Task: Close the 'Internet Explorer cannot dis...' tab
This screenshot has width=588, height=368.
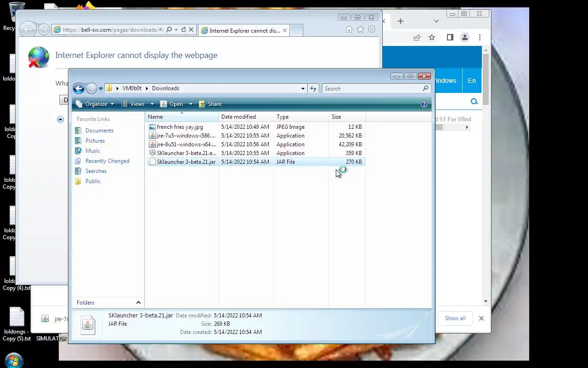Action: pyautogui.click(x=285, y=30)
